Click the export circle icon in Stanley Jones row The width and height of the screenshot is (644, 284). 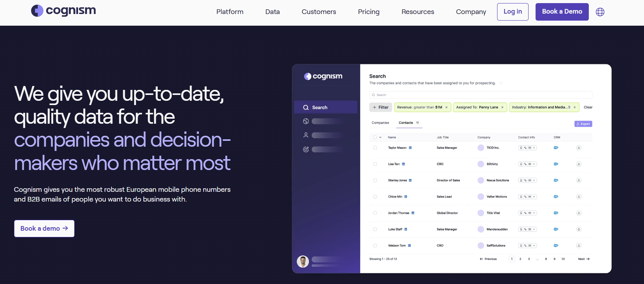(579, 181)
